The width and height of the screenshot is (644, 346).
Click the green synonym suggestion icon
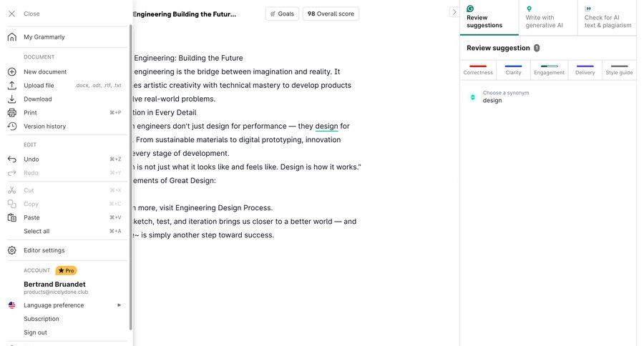pos(473,97)
